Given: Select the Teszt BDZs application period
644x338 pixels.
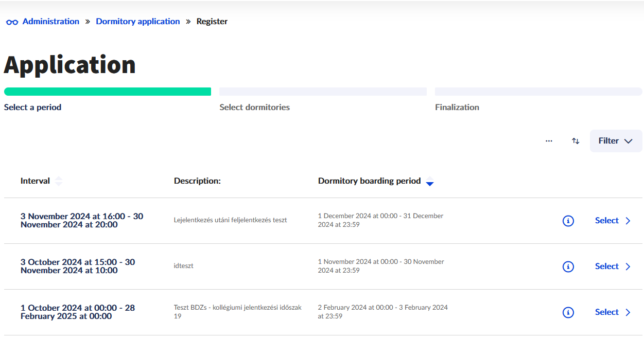Looking at the screenshot, I should click(607, 312).
